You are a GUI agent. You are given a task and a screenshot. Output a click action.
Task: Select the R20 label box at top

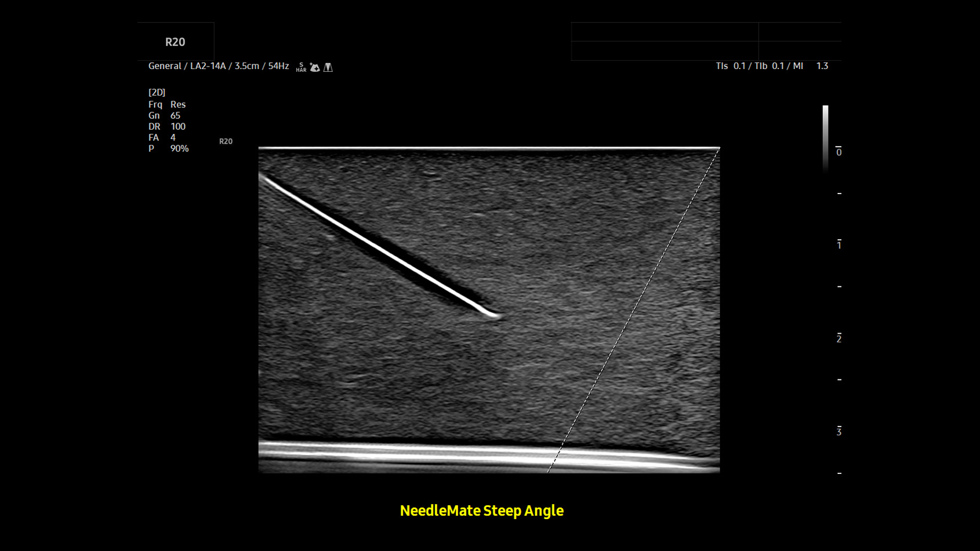click(176, 42)
